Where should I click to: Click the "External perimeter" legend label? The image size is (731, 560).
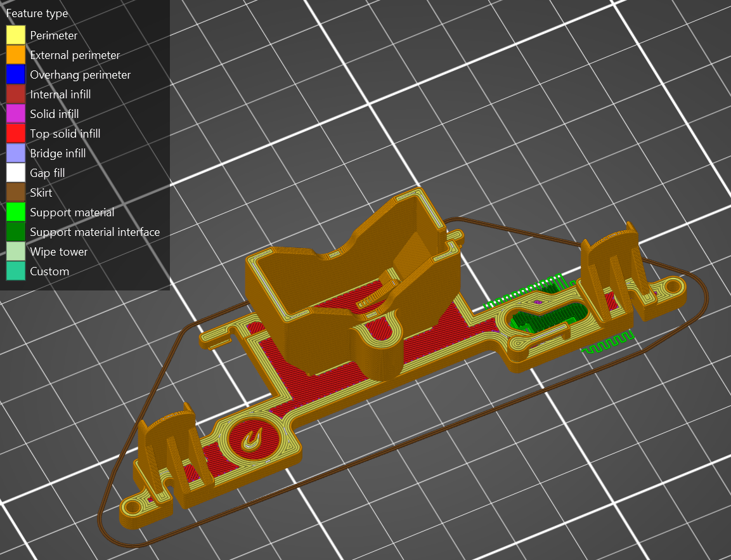tap(75, 55)
